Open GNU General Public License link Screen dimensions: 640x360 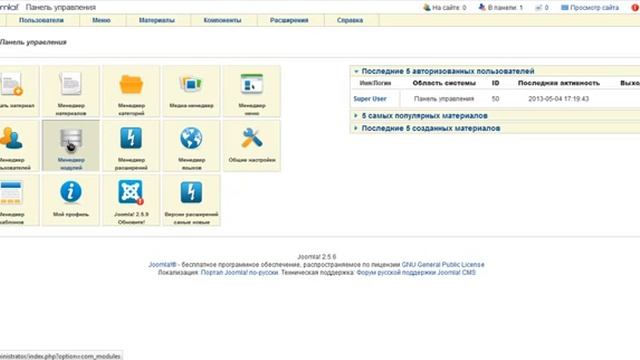(443, 264)
